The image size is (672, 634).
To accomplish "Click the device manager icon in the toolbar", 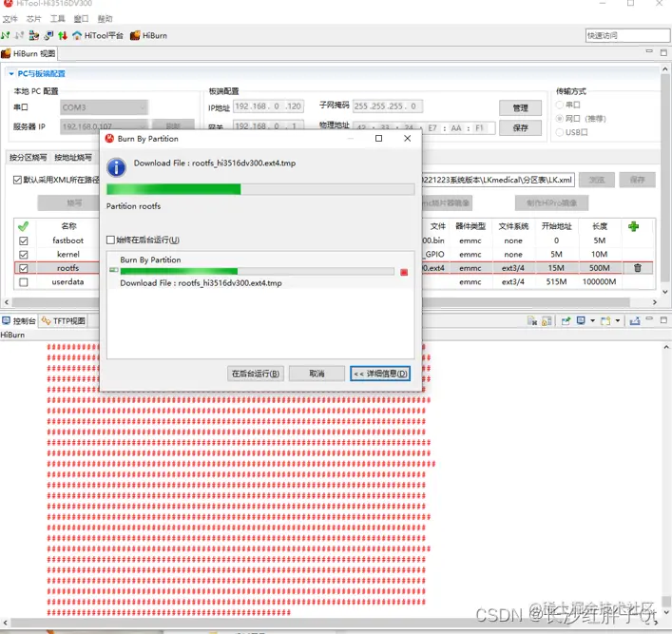I will click(34, 35).
